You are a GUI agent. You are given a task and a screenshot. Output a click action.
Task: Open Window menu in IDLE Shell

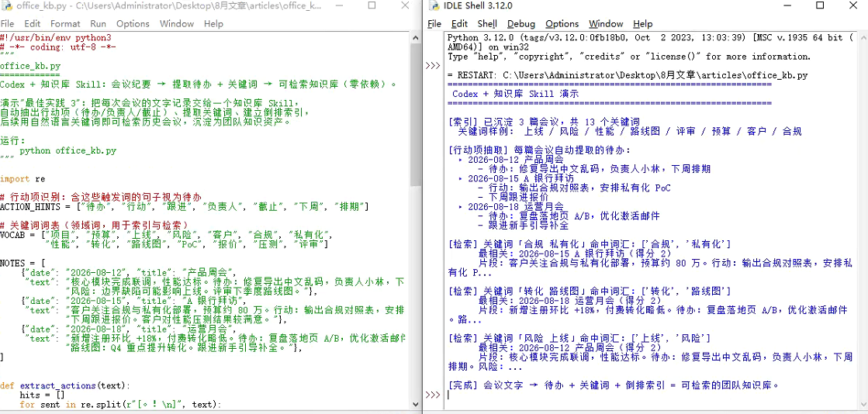click(x=606, y=24)
